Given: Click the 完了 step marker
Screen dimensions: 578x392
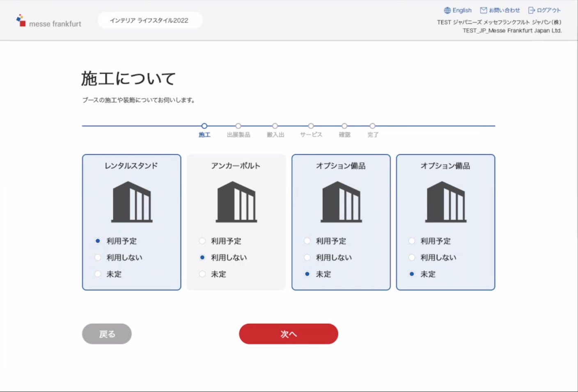Looking at the screenshot, I should tap(373, 131).
